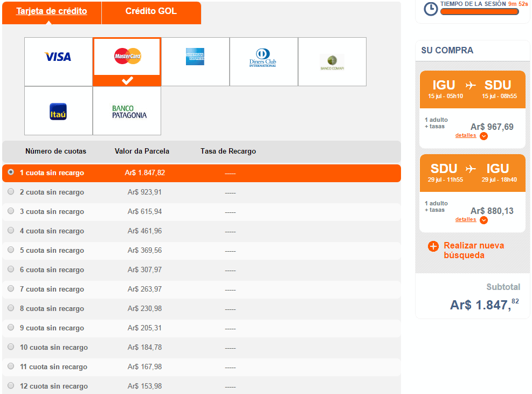Viewport: 532px width, 394px height.
Task: Click the Ar$ 923,91 installment value
Action: 144,192
